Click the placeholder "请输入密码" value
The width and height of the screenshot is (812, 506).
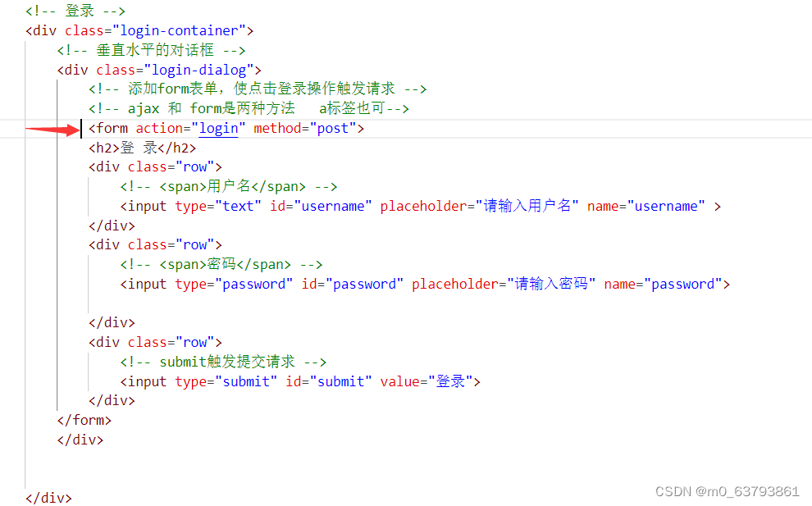551,285
